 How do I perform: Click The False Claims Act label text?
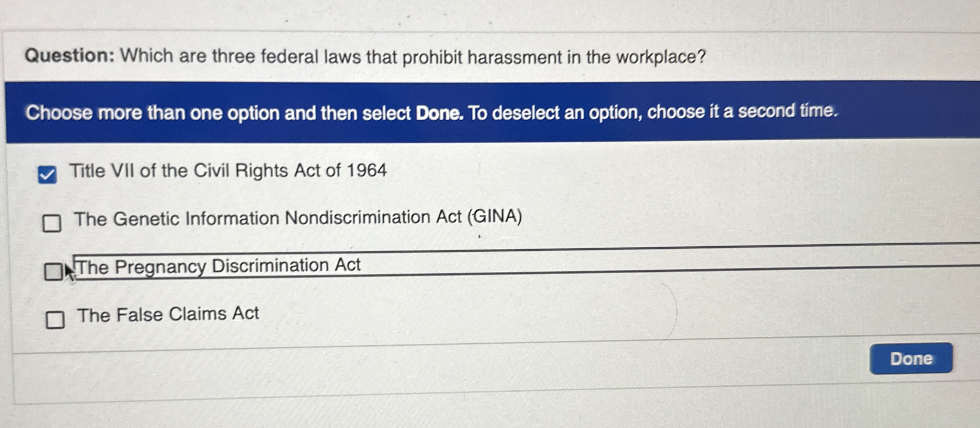pos(168,314)
